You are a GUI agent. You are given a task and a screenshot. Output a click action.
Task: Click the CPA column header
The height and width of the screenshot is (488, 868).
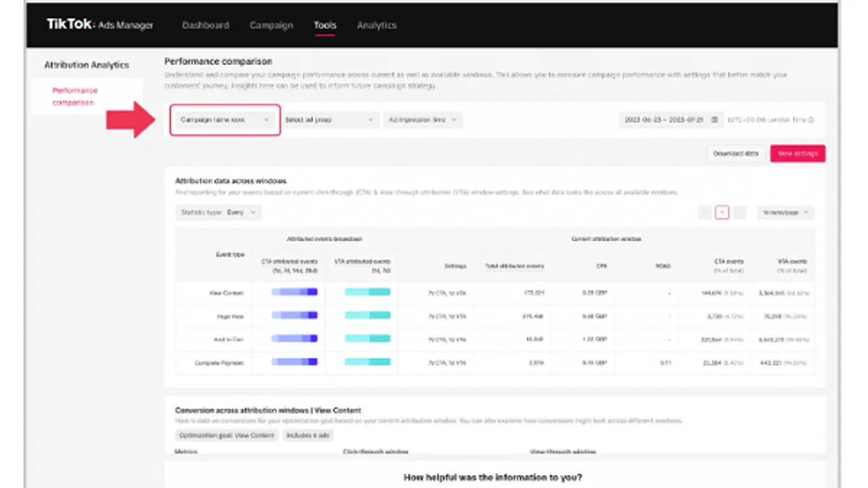601,266
